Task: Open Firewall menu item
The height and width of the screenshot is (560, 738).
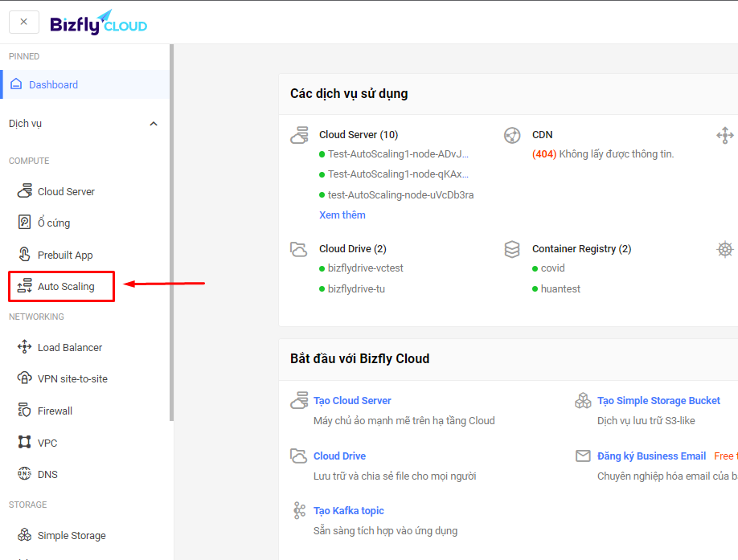Action: (55, 411)
